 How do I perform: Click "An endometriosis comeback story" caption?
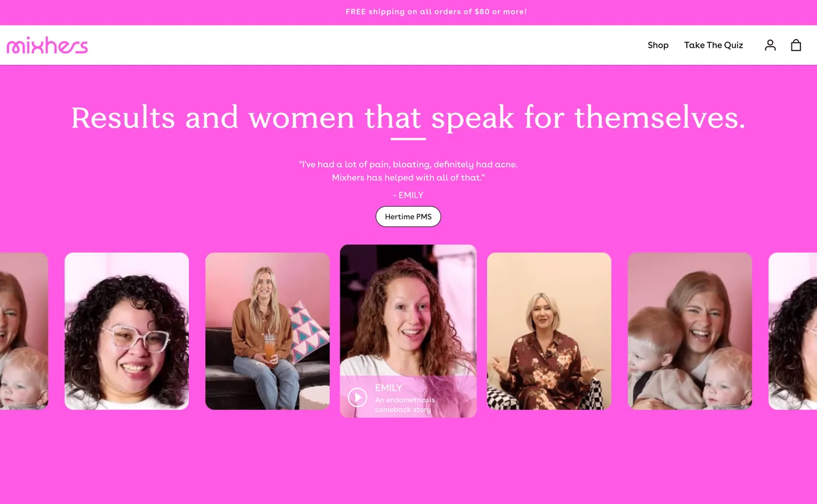click(x=405, y=404)
